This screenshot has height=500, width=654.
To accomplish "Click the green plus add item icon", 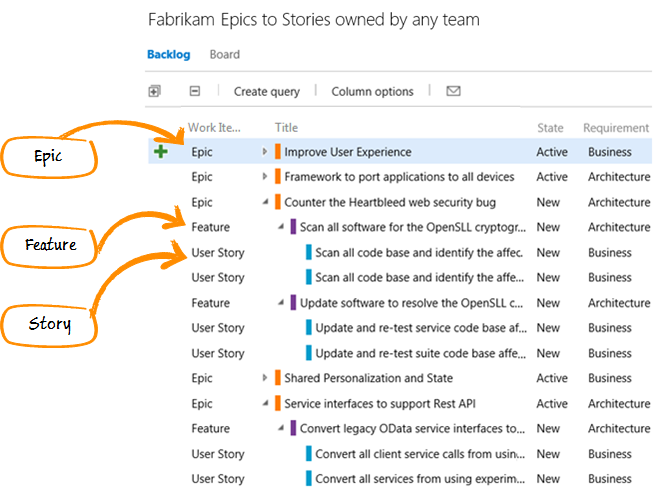I will (161, 151).
